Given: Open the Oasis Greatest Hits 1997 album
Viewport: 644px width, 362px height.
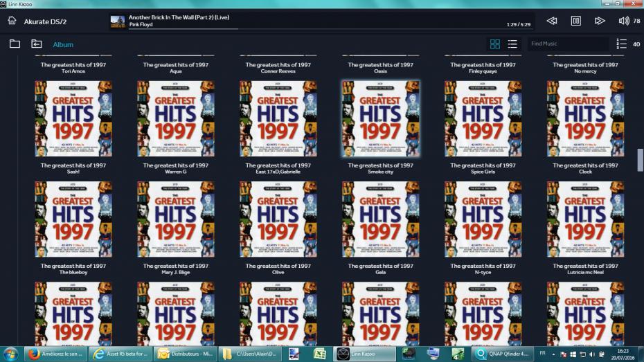Looking at the screenshot, I should pos(380,109).
